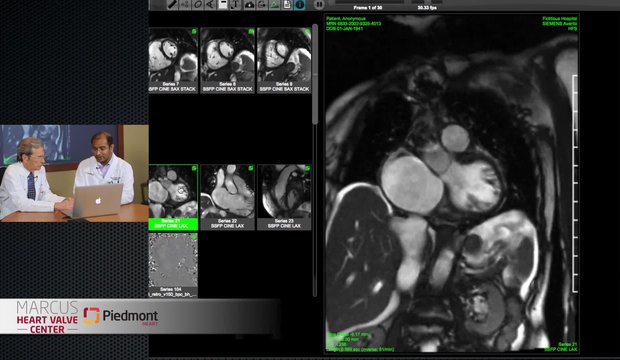Toggle green marker on Series 7 thumbnail

[194, 31]
